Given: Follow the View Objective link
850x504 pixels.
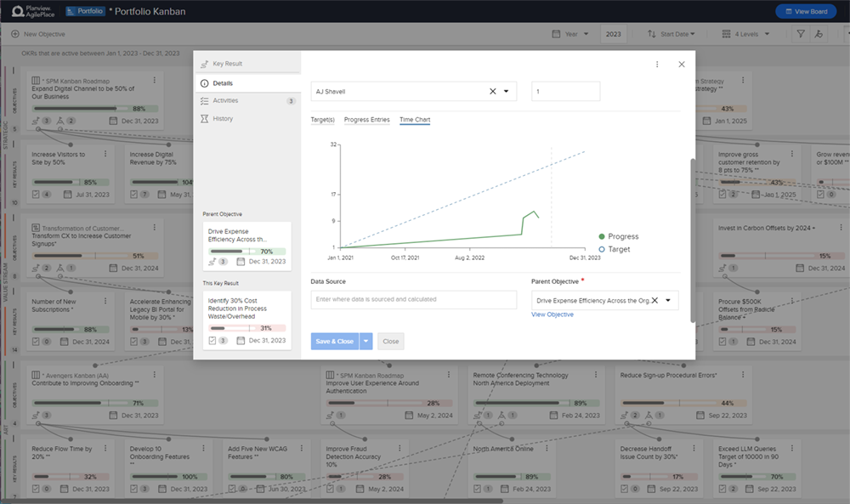Looking at the screenshot, I should [x=552, y=314].
